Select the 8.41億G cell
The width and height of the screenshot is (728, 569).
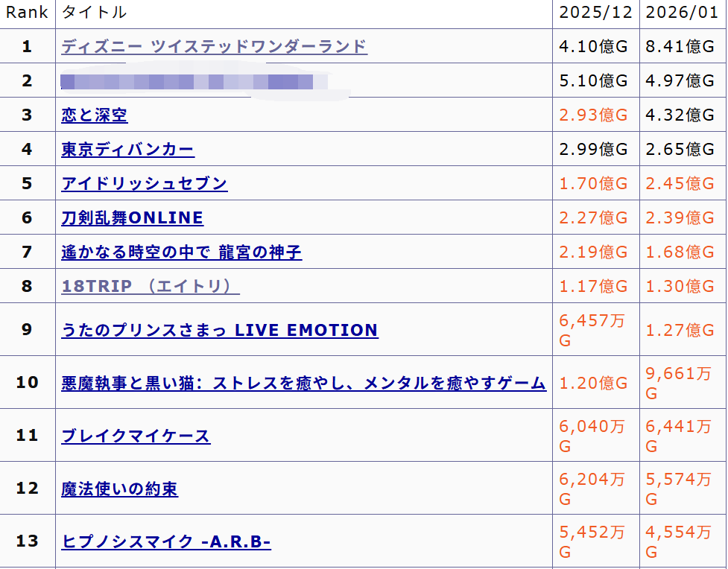click(683, 46)
